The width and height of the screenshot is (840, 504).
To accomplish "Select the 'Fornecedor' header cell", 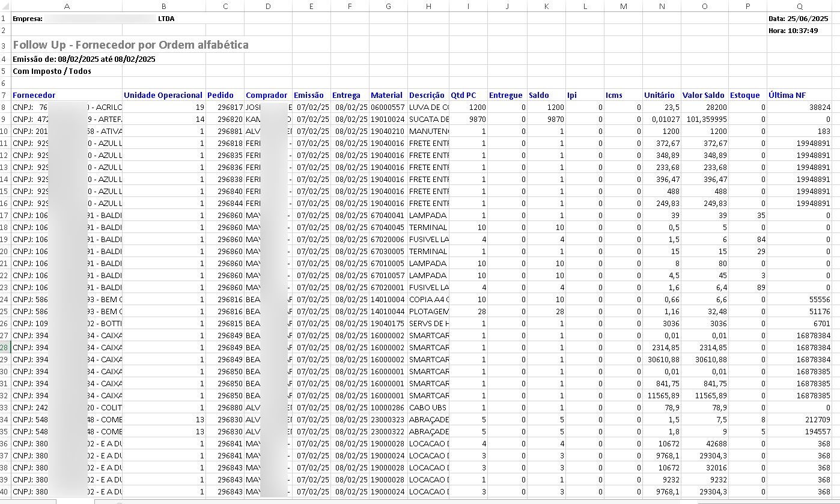I will [x=67, y=95].
